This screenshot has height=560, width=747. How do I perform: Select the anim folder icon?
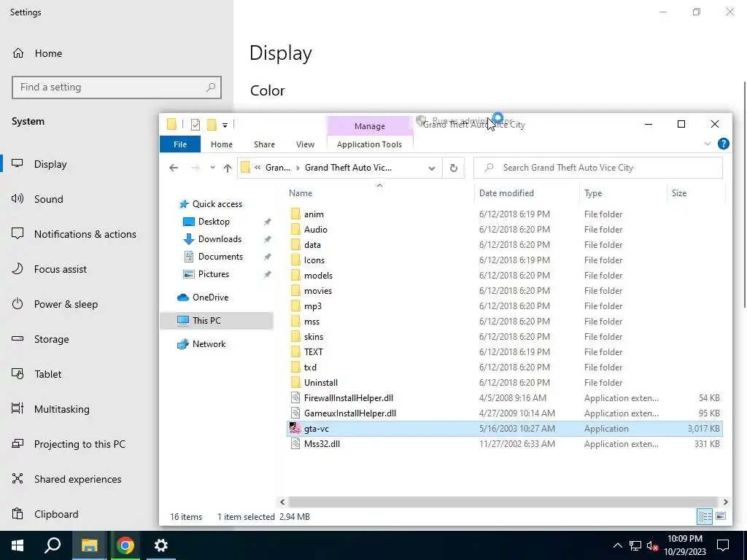click(x=295, y=214)
